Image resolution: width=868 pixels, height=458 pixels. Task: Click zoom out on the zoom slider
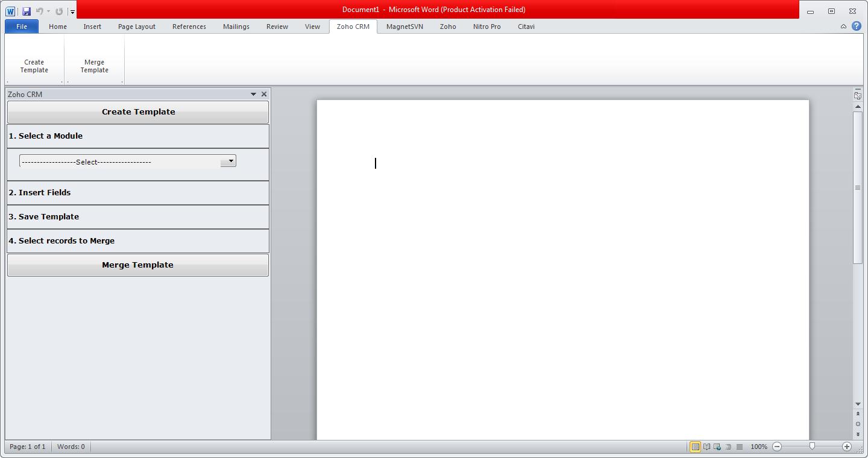pos(777,447)
